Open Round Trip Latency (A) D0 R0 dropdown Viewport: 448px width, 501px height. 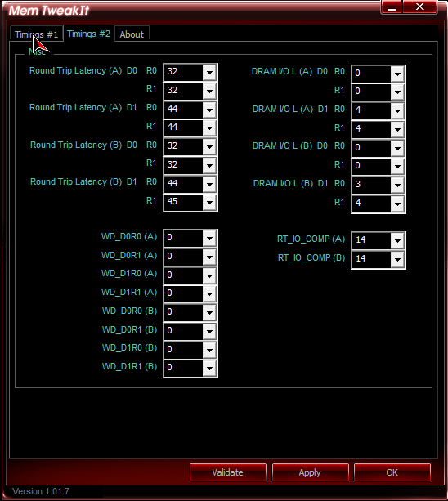[x=209, y=72]
